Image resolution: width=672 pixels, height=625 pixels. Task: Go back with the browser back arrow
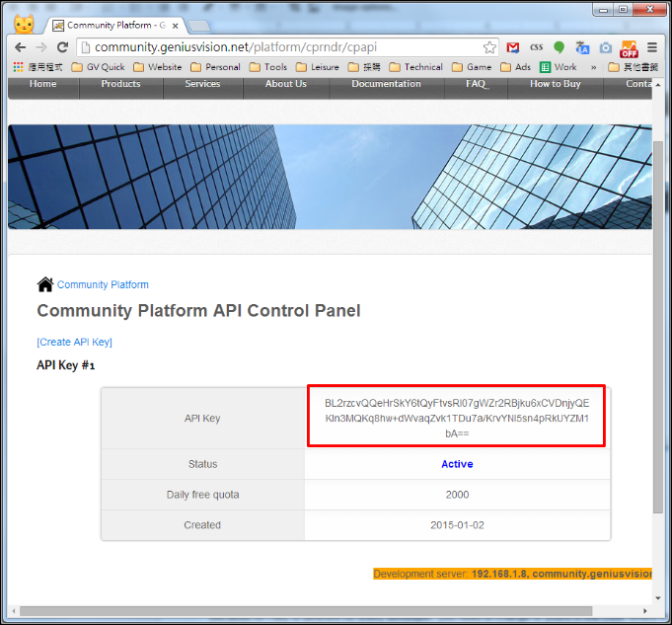pyautogui.click(x=20, y=47)
